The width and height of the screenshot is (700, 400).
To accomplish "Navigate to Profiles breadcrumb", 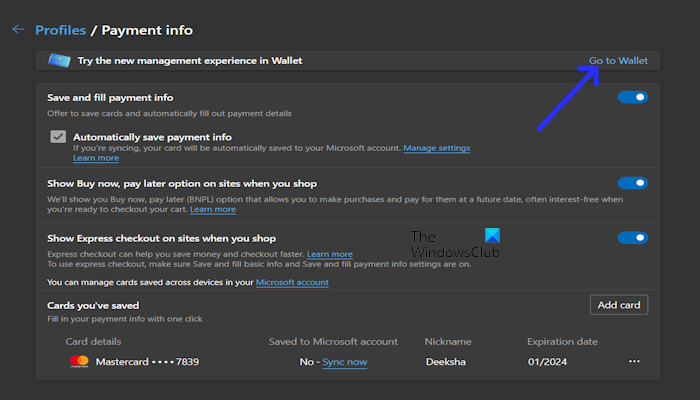I will [x=60, y=30].
